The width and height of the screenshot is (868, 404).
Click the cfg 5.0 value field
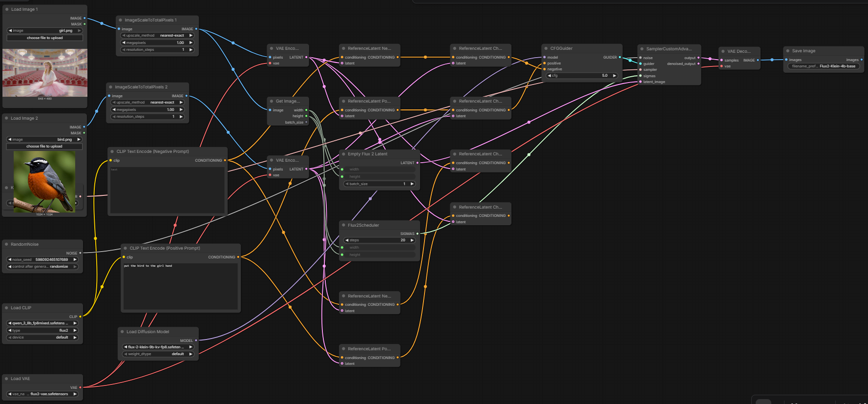click(582, 76)
